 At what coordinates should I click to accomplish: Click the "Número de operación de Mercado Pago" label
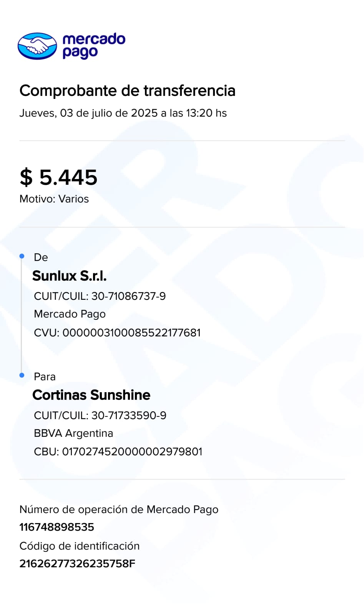coord(119,510)
